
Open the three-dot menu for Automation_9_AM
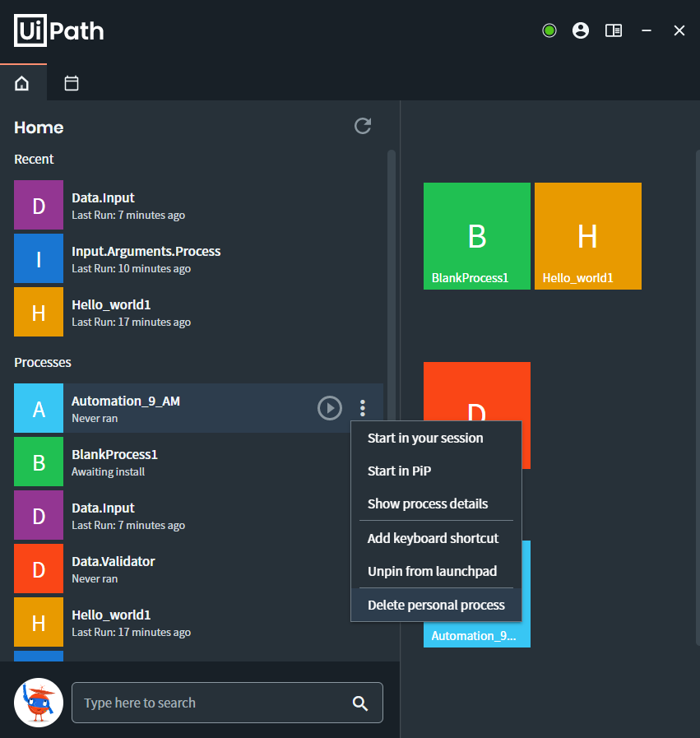[x=362, y=408]
